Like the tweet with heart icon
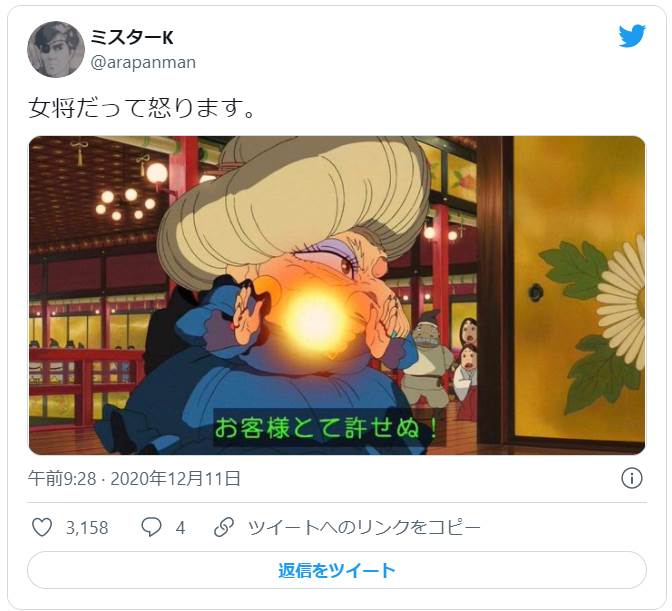672x611 pixels. point(42,527)
